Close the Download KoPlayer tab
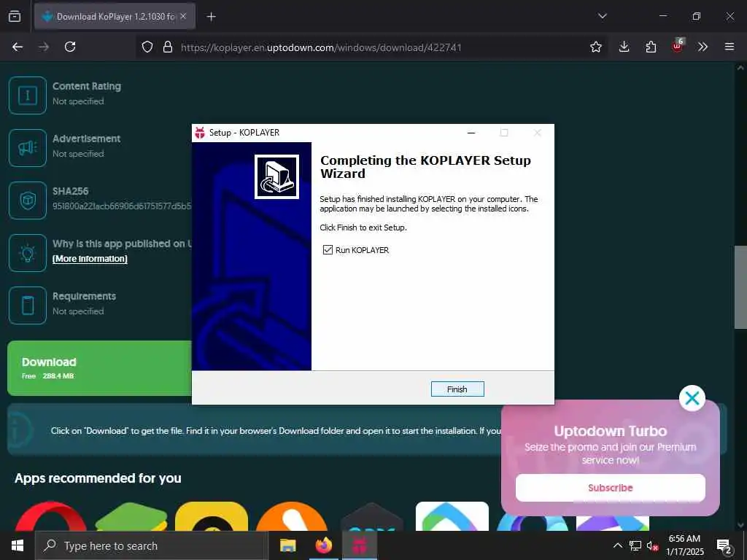This screenshot has width=747, height=560. coord(183,16)
